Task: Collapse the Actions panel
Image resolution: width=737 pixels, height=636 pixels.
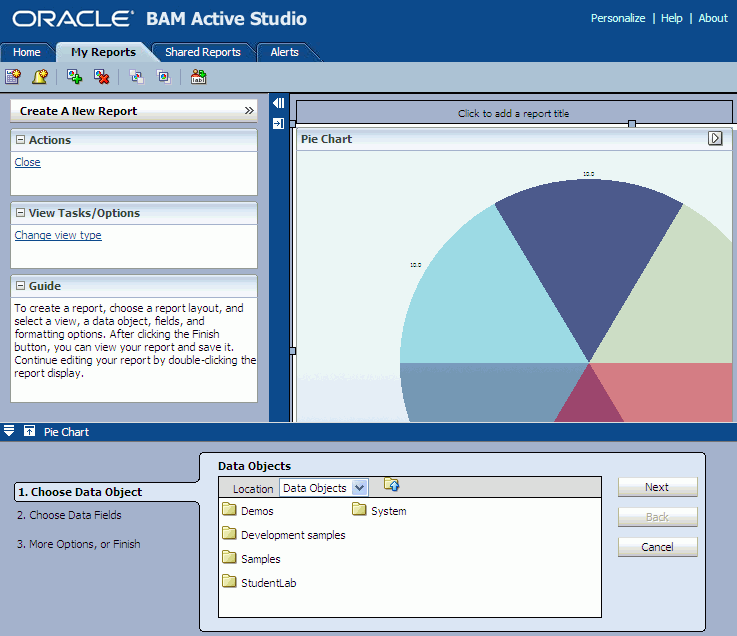Action: coord(20,140)
